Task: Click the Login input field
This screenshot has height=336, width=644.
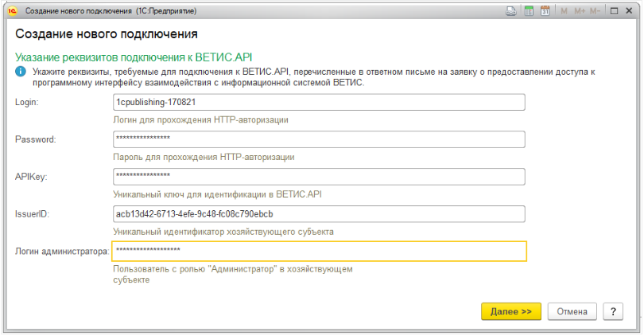Action: [319, 102]
